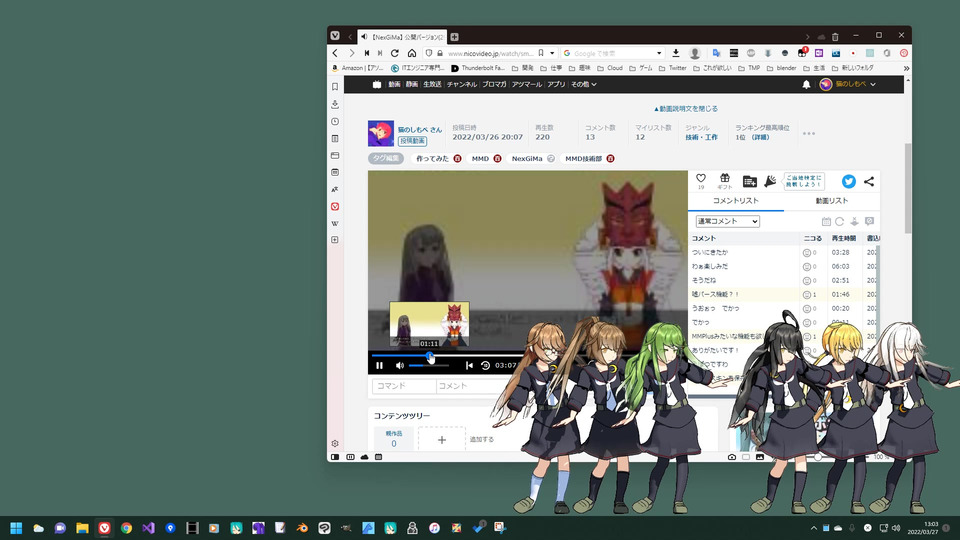Navigate back in browser history
The height and width of the screenshot is (540, 960).
[335, 53]
